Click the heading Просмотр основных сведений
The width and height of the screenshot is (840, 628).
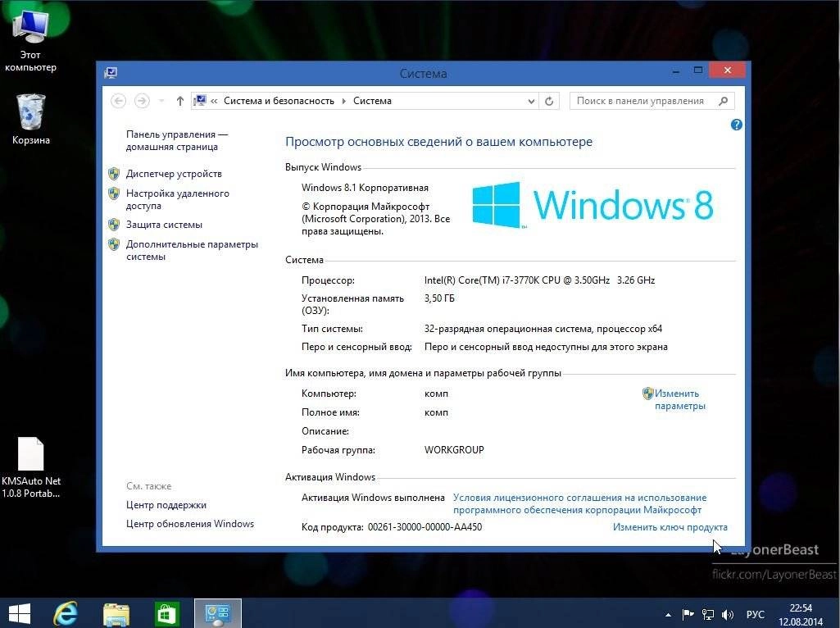[x=438, y=142]
